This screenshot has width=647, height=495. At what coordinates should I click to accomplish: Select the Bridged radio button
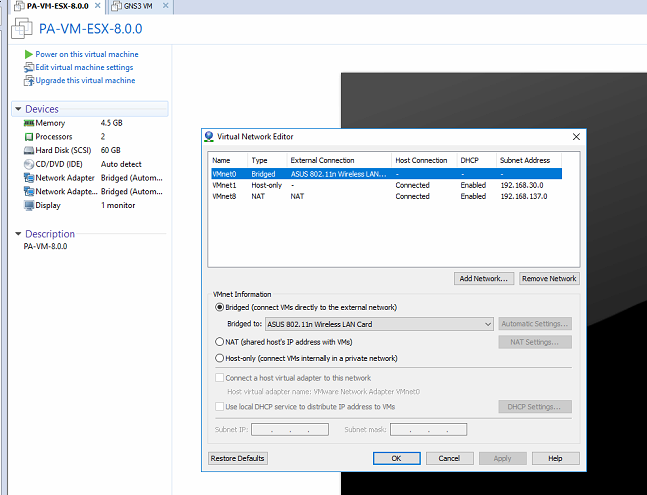[220, 307]
